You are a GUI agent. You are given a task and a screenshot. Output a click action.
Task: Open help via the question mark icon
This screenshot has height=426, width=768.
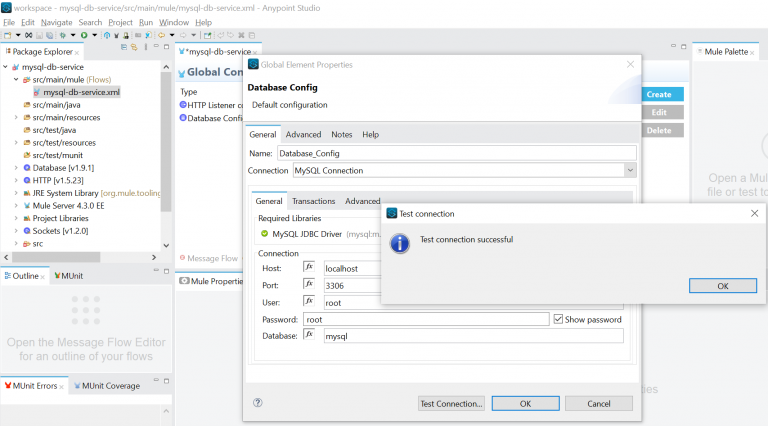pos(258,403)
